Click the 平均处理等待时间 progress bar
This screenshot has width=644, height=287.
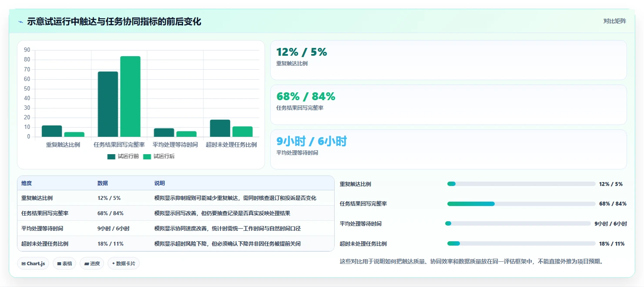(518, 223)
